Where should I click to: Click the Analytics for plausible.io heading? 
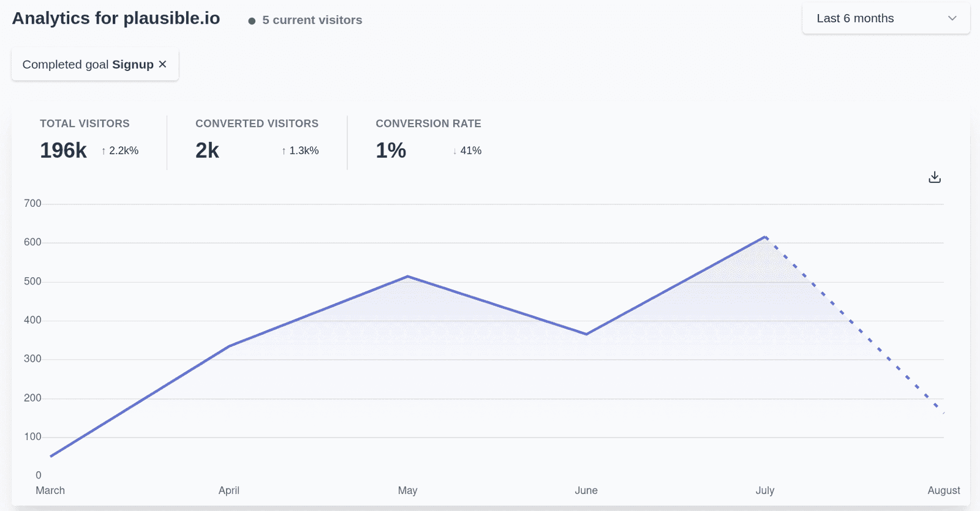116,18
